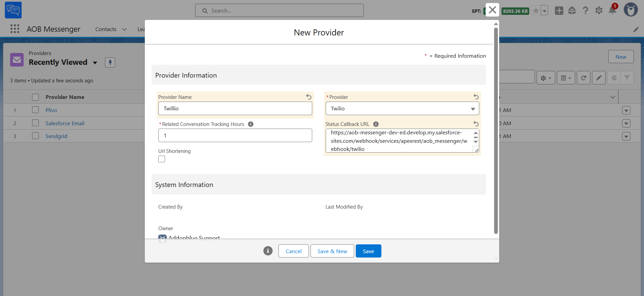Open the Provider picklist showing Twilio
The image size is (644, 296).
pyautogui.click(x=402, y=109)
